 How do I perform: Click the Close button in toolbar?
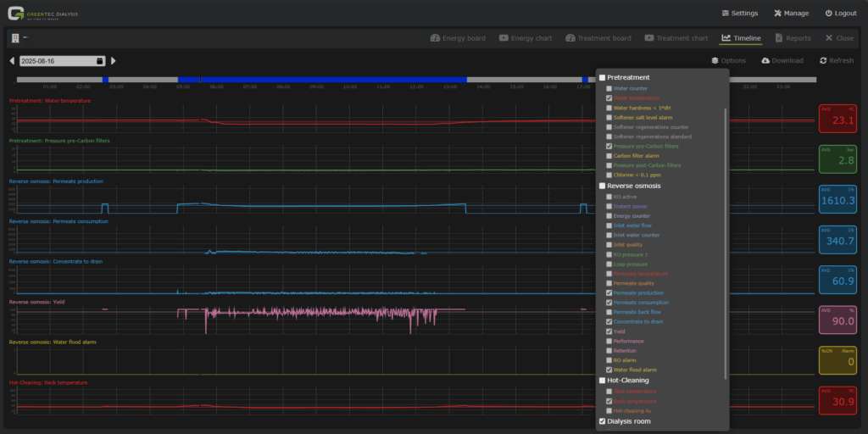pyautogui.click(x=839, y=38)
